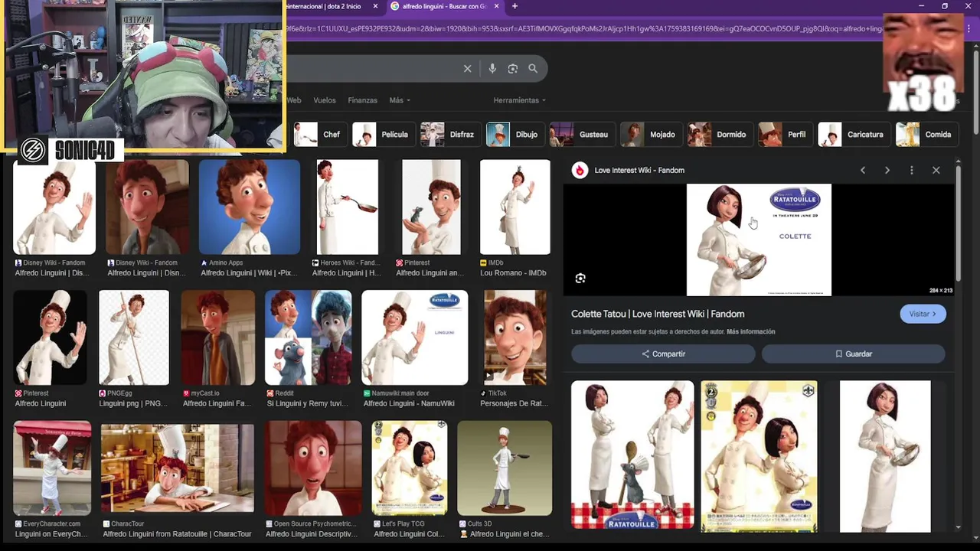Open the IMDb Lou Romano image result

click(x=514, y=207)
